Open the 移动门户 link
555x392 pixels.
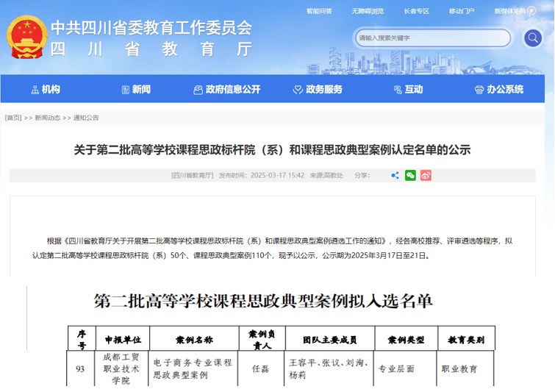(x=462, y=11)
